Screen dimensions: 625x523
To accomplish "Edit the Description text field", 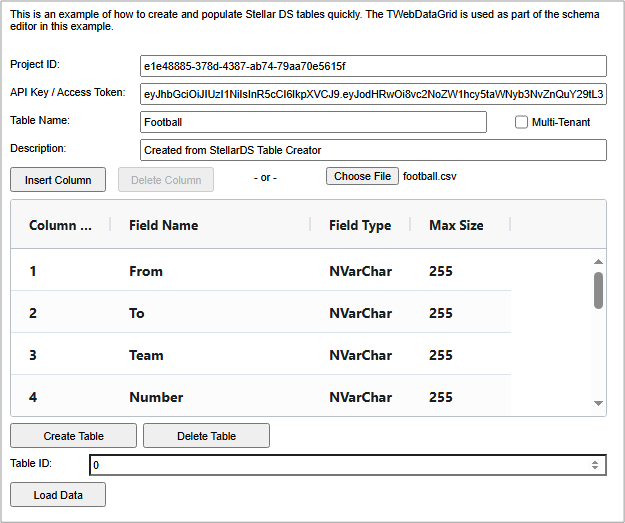I will (x=373, y=150).
